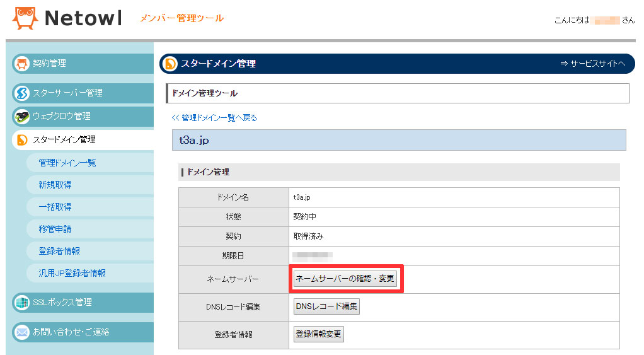Open お問い合わせ・ご連絡 menu item

(83, 332)
